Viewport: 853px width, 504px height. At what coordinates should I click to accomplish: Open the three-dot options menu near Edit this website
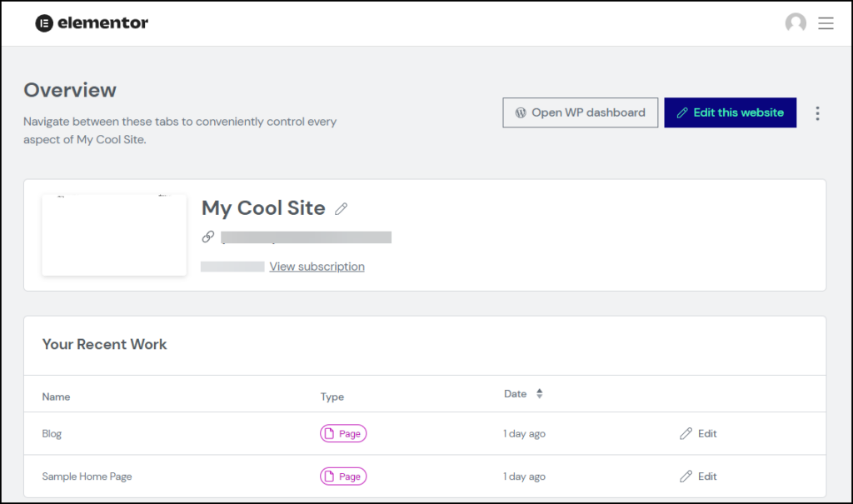(x=818, y=112)
